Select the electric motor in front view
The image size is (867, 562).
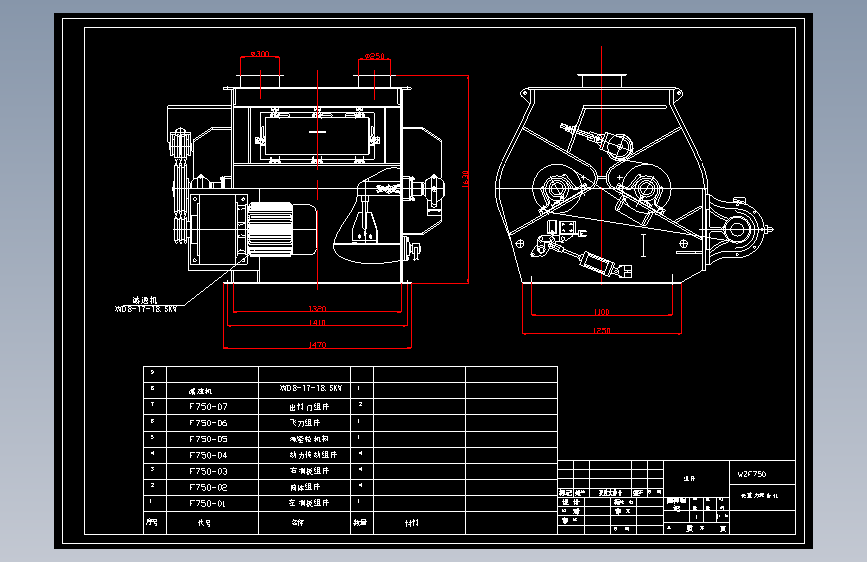click(282, 230)
